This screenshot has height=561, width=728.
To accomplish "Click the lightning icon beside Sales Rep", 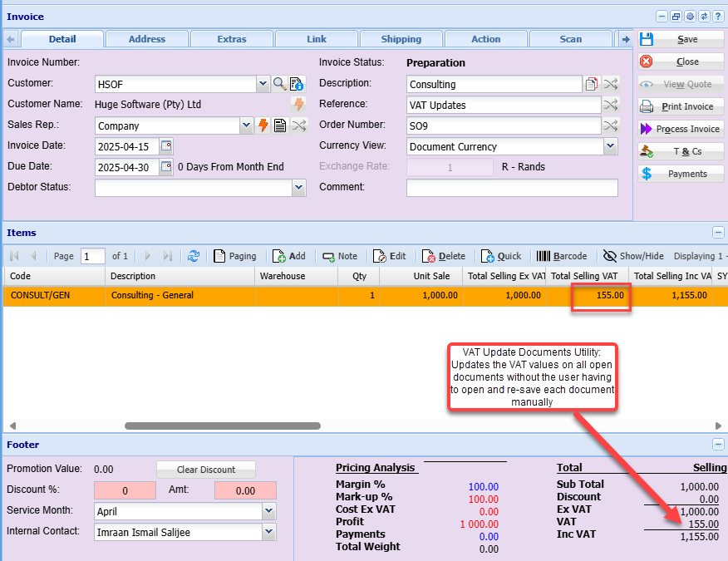I will (263, 125).
